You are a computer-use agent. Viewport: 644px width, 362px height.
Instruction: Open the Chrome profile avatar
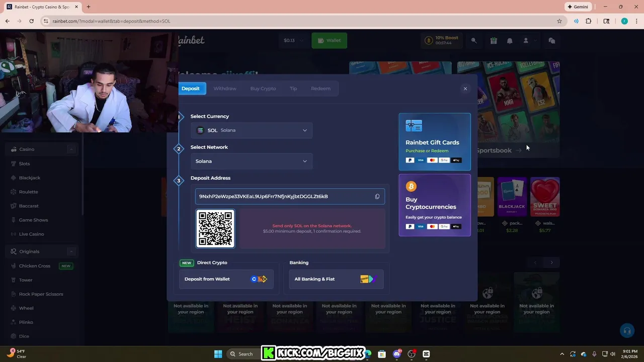click(x=624, y=21)
